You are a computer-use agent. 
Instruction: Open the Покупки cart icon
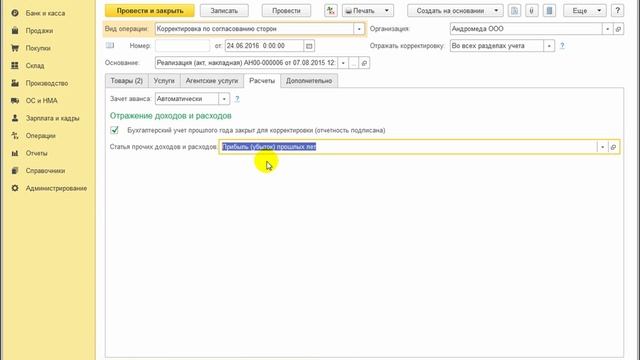pos(15,48)
